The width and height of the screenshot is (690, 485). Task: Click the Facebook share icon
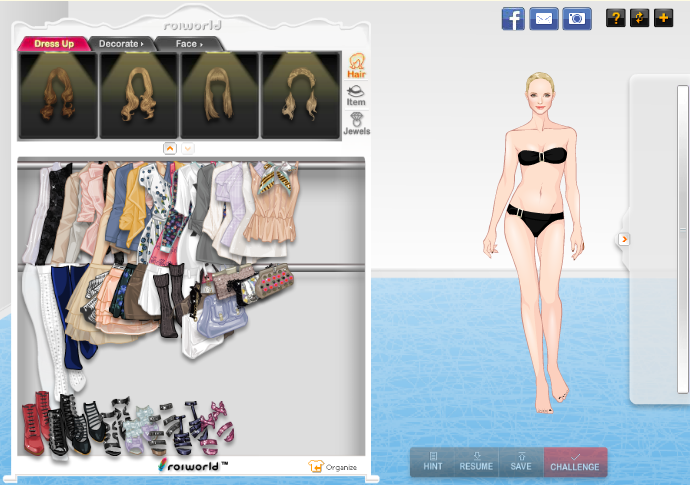point(513,18)
